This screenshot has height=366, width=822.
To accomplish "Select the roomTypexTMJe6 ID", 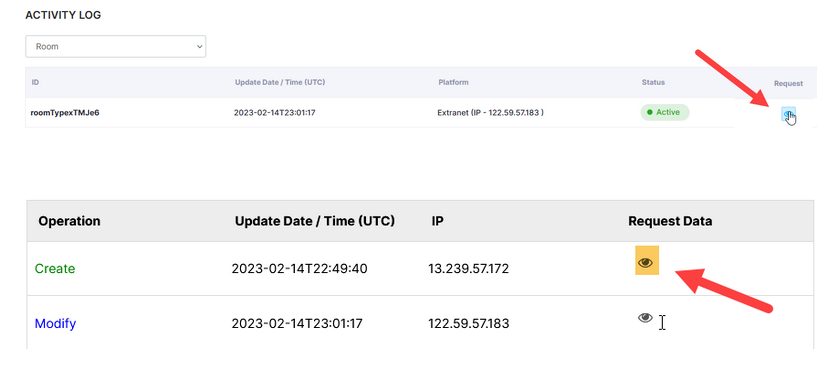I will pos(65,112).
